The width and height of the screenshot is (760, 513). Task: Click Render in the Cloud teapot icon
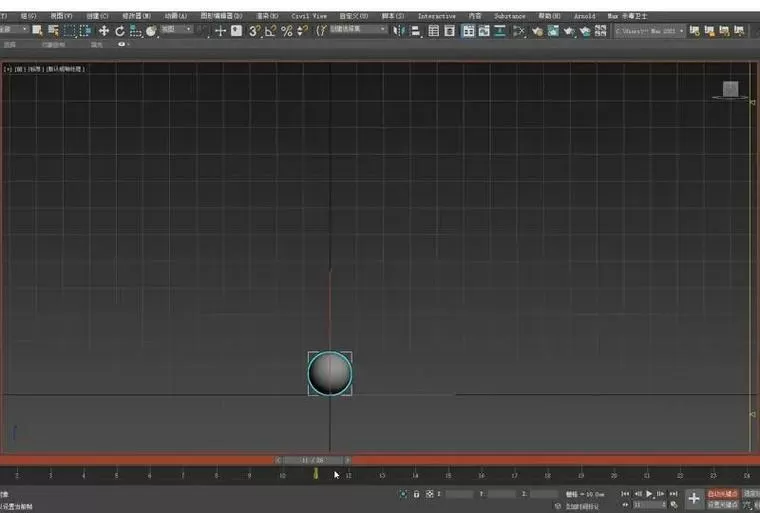click(x=585, y=32)
